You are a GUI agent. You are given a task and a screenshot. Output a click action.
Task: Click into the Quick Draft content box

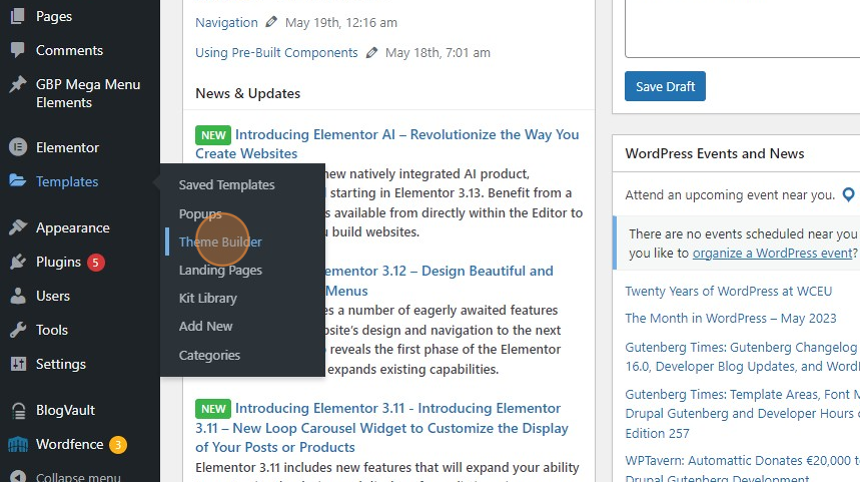pyautogui.click(x=742, y=27)
